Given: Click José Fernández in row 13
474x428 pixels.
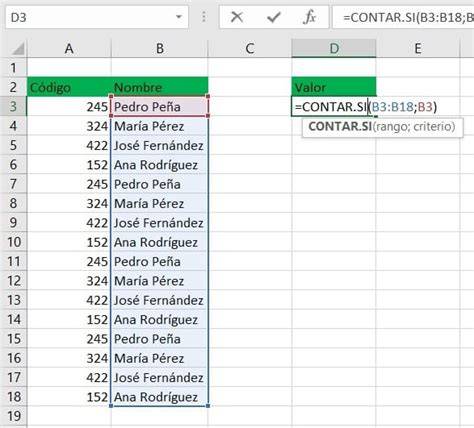Looking at the screenshot, I should tap(160, 300).
